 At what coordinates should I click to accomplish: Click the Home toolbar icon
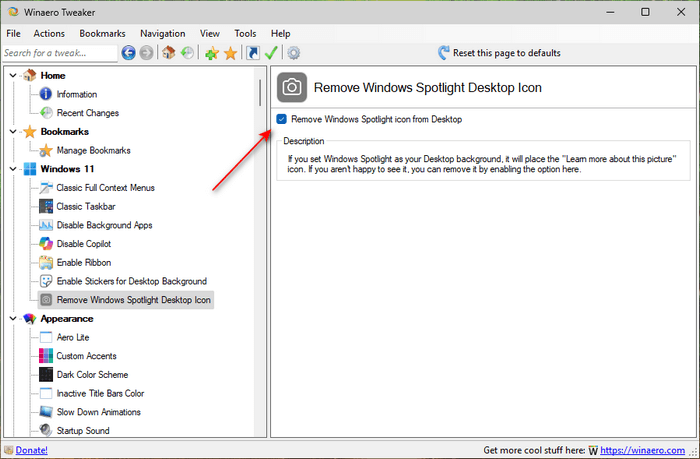pos(169,53)
